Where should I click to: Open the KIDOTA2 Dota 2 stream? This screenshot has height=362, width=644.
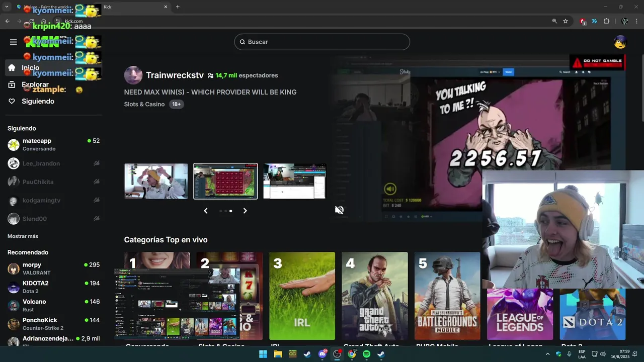pos(53,287)
